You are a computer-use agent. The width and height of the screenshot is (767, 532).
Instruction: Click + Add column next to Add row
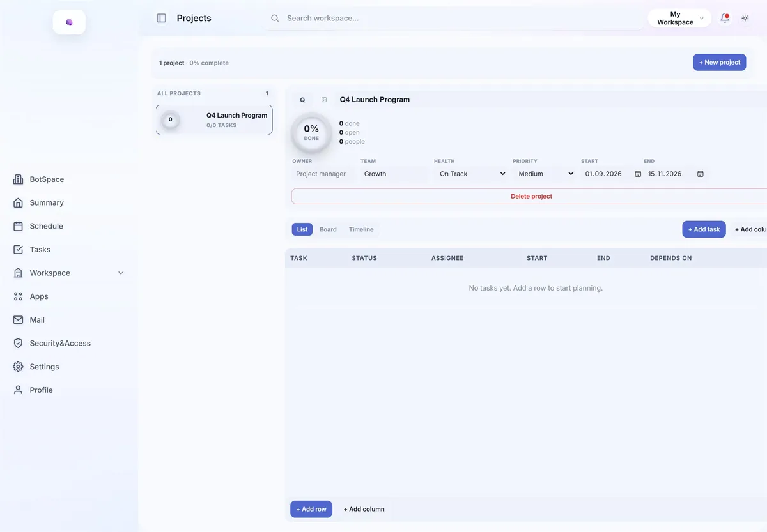point(364,509)
